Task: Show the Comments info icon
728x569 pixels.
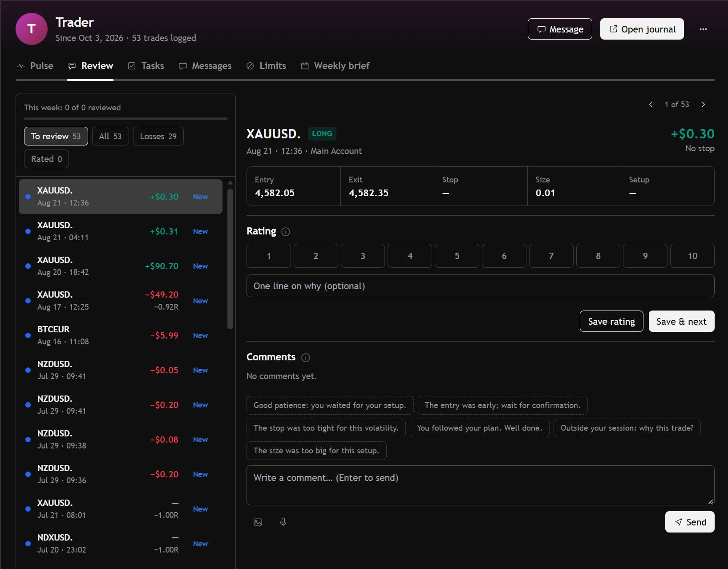Action: click(x=306, y=358)
